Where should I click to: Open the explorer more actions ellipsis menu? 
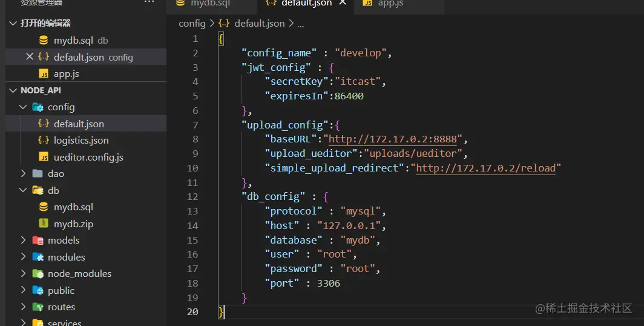pos(149,2)
